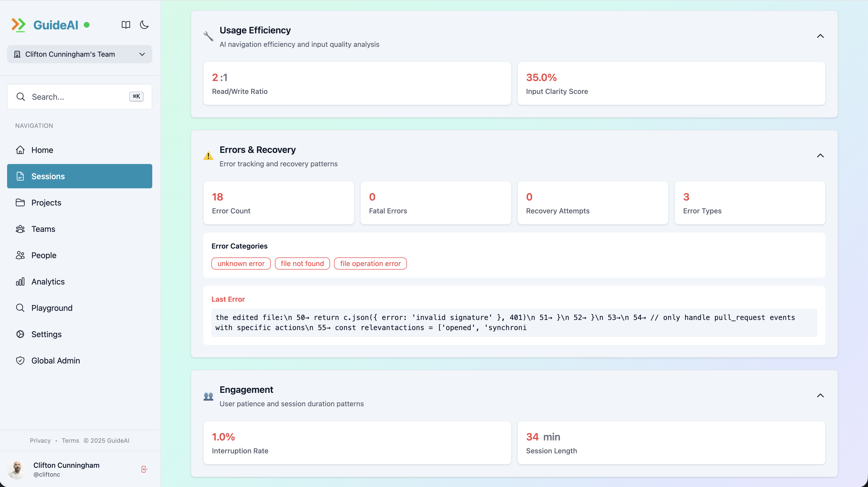Open the documentation book icon near GuideAI logo
This screenshot has width=868, height=487.
pyautogui.click(x=125, y=25)
